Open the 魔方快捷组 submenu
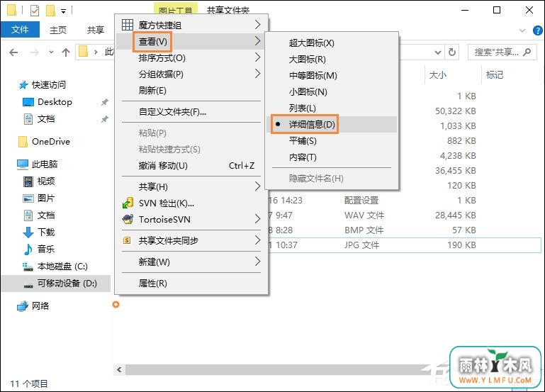 click(191, 25)
